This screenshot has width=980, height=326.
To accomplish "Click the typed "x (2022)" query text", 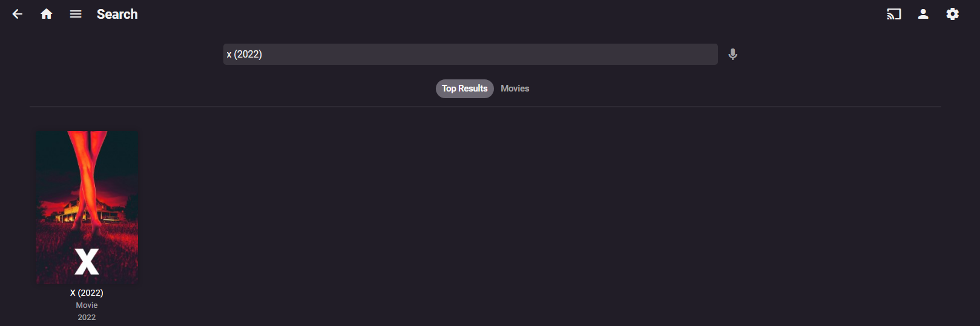I will pos(245,55).
